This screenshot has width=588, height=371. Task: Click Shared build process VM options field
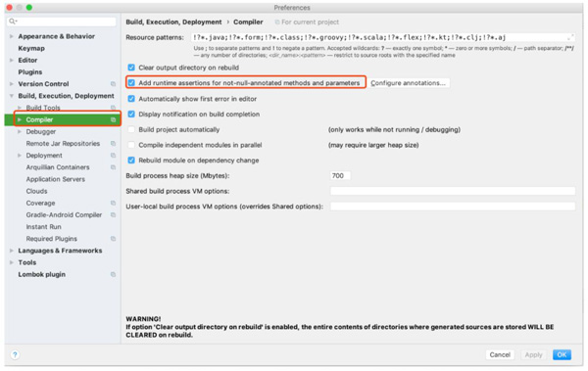click(x=453, y=191)
